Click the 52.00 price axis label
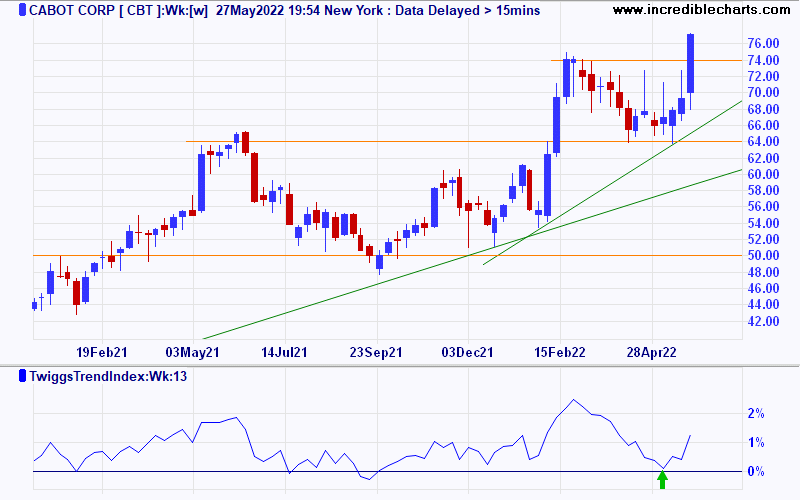The width and height of the screenshot is (800, 500). point(763,239)
